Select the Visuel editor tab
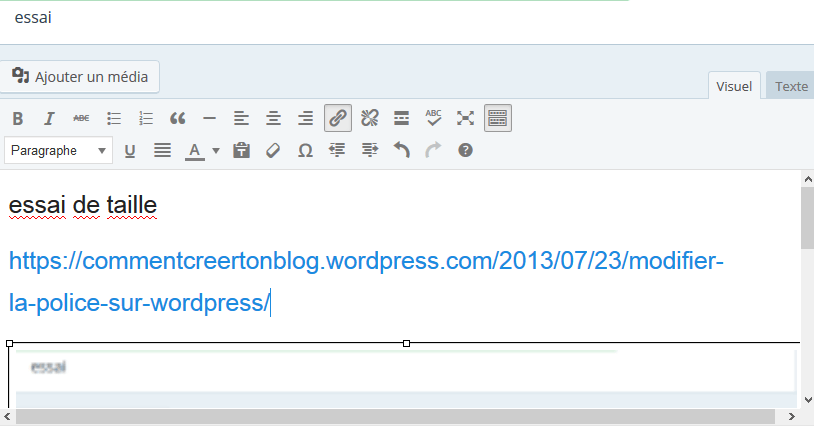This screenshot has width=814, height=427. (x=734, y=86)
